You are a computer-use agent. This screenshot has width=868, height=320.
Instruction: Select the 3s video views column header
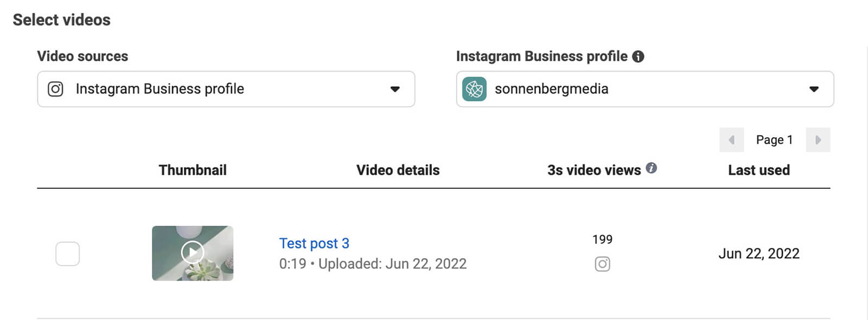(593, 170)
